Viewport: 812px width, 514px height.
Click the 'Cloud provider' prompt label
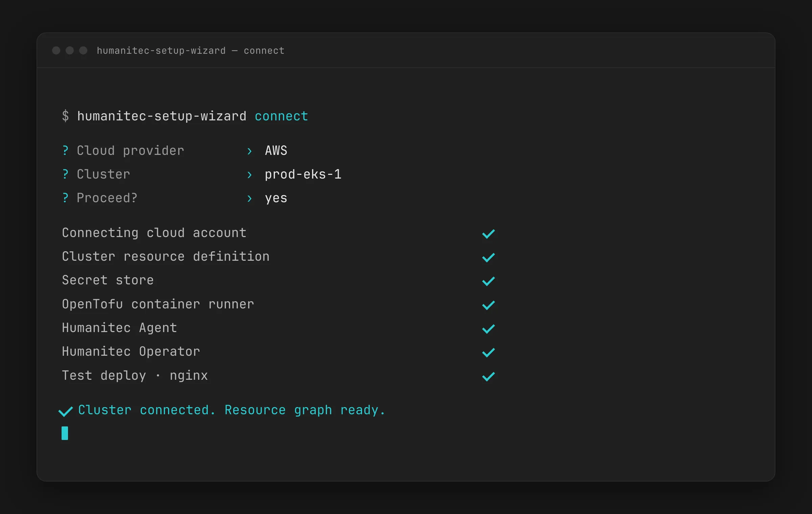coord(130,151)
